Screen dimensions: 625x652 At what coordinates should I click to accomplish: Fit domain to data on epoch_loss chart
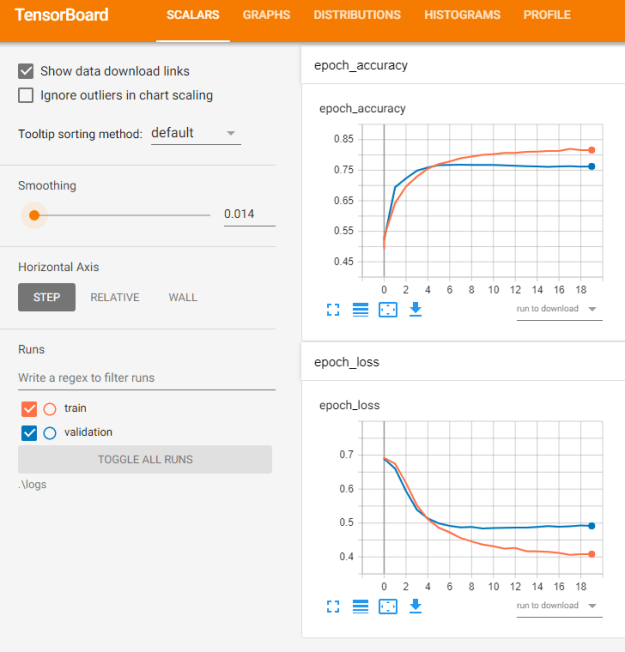(388, 606)
